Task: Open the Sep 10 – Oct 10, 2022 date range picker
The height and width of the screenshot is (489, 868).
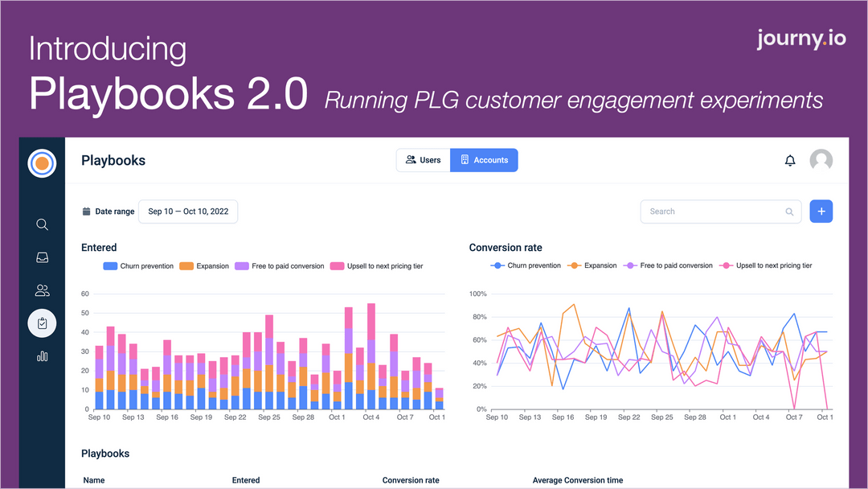Action: pos(188,212)
